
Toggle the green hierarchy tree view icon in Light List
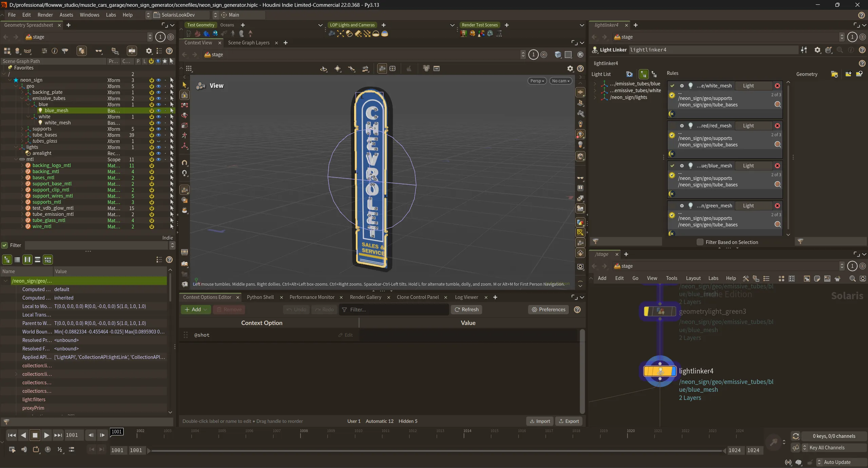click(x=643, y=74)
